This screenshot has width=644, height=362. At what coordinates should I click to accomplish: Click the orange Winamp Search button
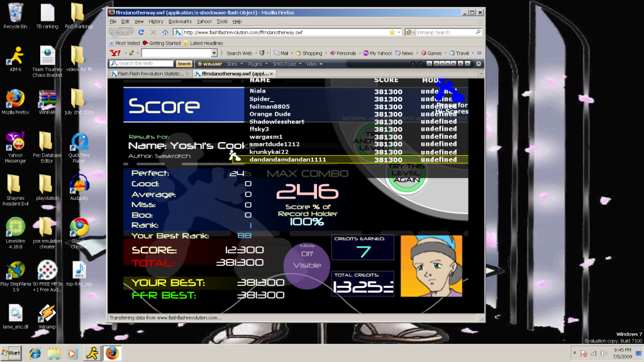pyautogui.click(x=184, y=63)
